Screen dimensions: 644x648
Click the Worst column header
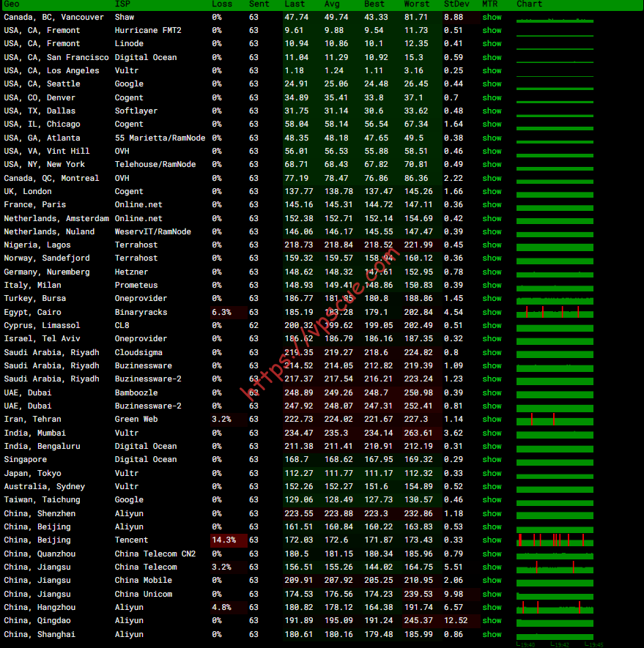(416, 4)
